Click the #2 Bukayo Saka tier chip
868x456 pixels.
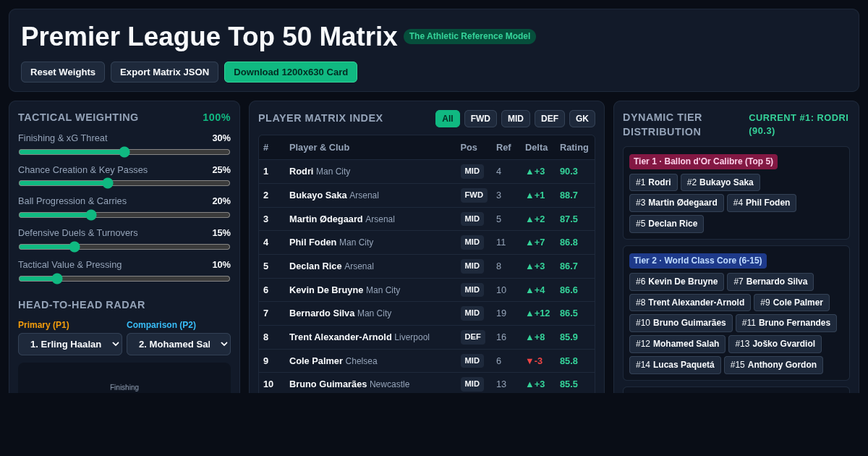coord(720,182)
